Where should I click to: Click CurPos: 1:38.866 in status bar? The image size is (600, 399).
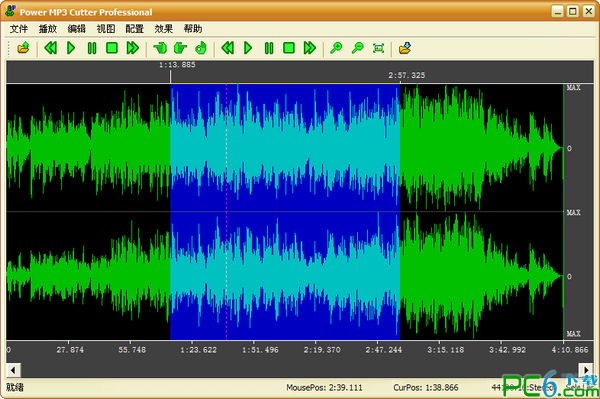click(x=426, y=388)
